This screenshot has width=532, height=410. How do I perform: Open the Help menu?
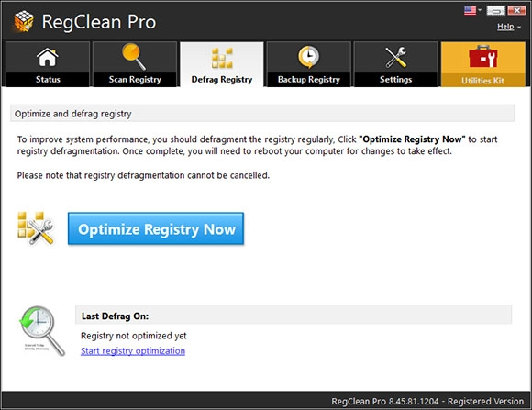coord(505,27)
